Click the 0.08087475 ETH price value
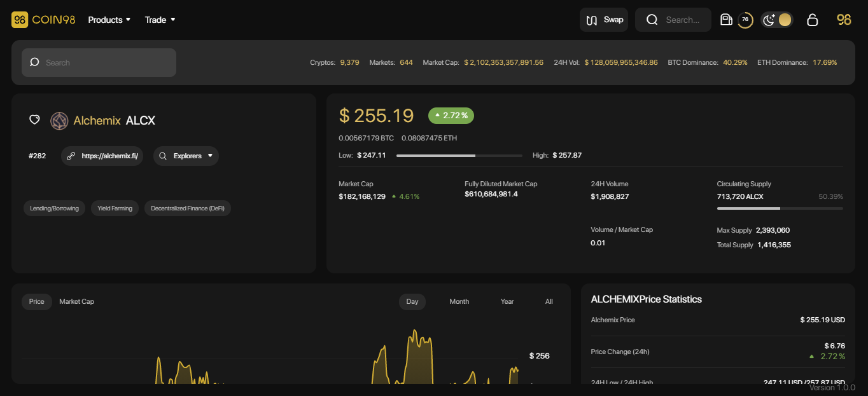Screen dimensions: 868x396 click(430, 138)
